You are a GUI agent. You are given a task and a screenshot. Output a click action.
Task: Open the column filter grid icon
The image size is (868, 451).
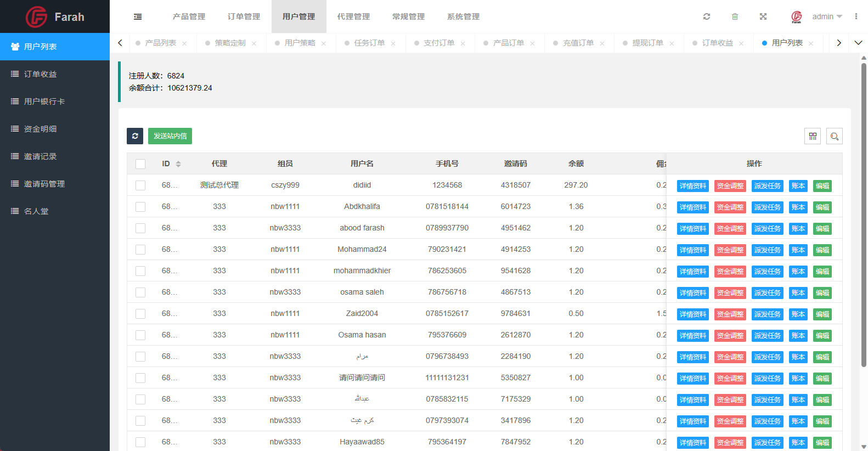coord(813,136)
